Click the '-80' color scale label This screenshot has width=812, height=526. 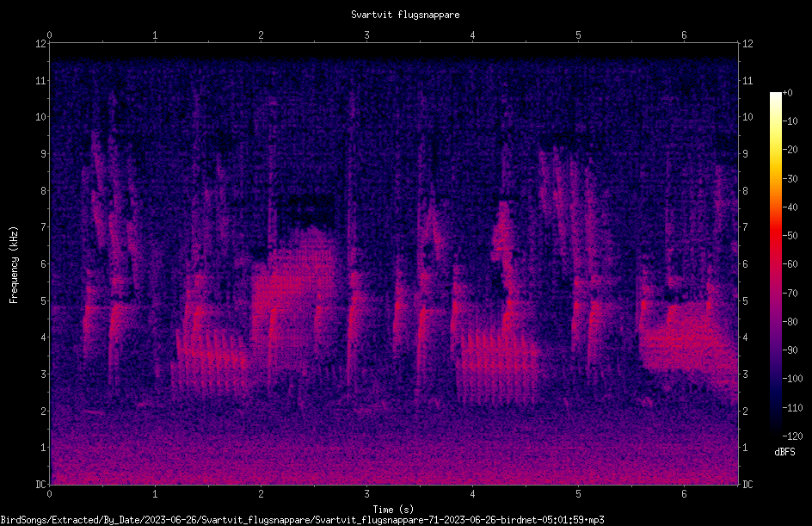(790, 322)
